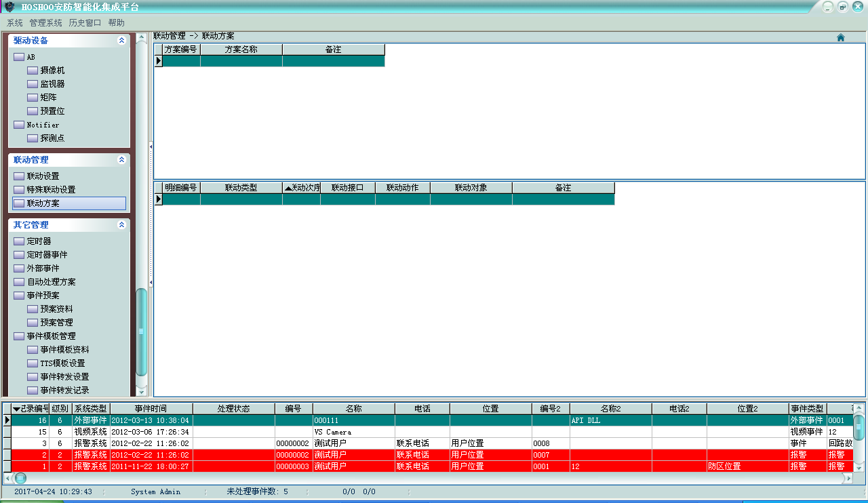Screen dimensions: 868x503
Task: Click the 摄像机 folder icon
Action: coord(33,71)
